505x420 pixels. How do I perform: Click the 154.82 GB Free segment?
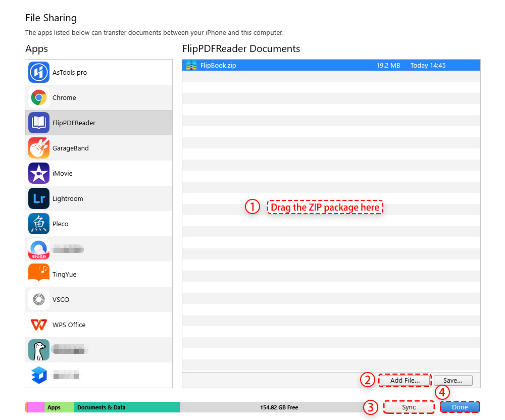279,407
